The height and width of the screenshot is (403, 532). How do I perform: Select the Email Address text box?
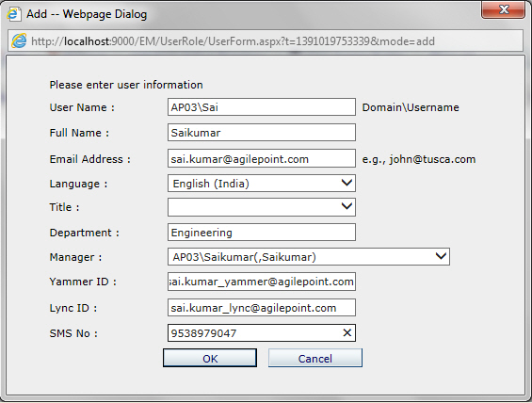(262, 158)
